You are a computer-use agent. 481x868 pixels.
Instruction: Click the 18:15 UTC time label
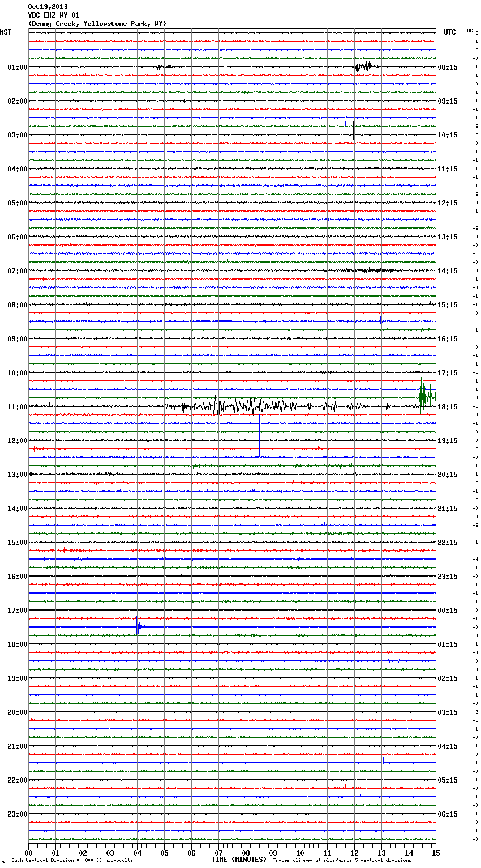coord(448,407)
